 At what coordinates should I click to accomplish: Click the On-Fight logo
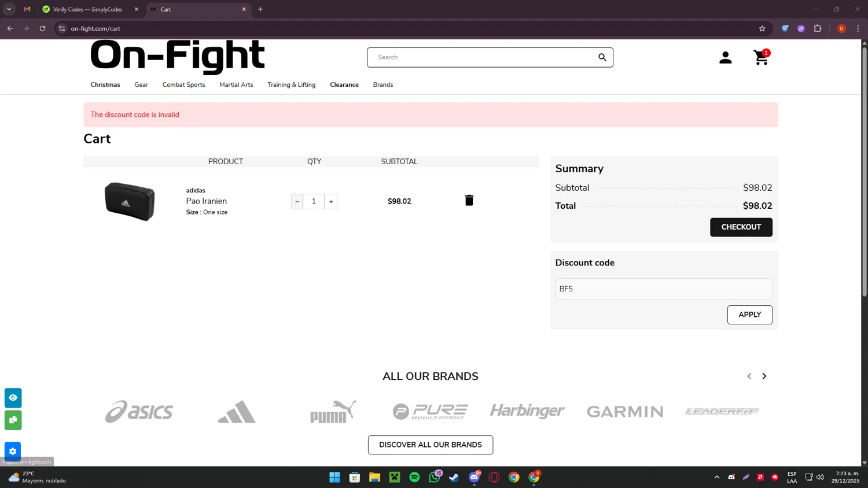click(178, 56)
